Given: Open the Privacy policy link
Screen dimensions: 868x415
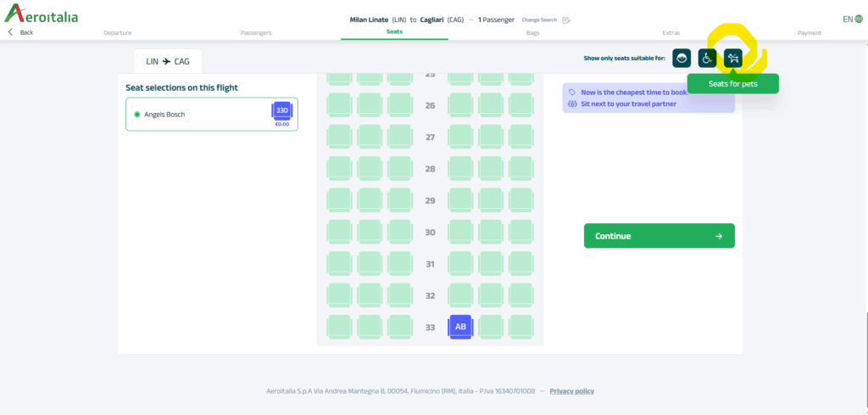Looking at the screenshot, I should point(571,391).
